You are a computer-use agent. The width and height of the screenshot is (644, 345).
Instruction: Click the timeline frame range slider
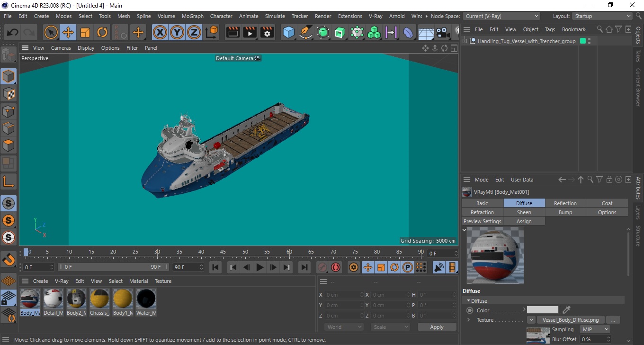pyautogui.click(x=113, y=267)
